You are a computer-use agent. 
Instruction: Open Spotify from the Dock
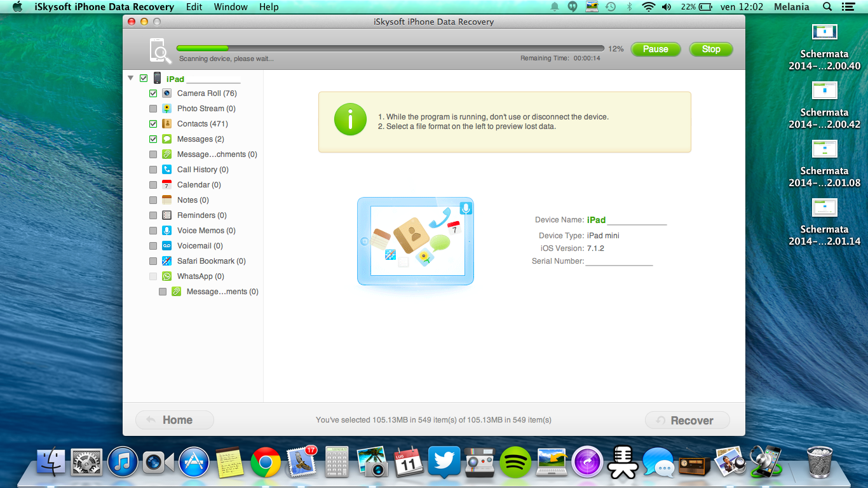tap(515, 462)
